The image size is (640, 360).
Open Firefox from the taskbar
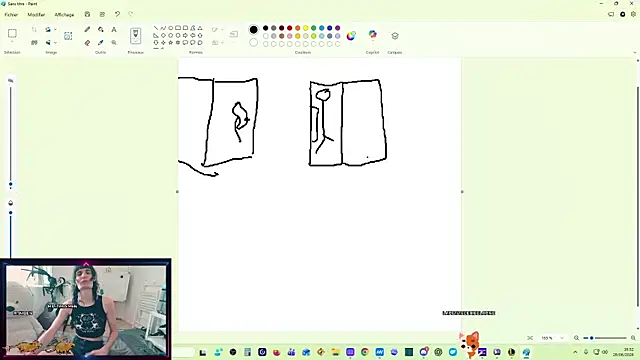point(277,352)
